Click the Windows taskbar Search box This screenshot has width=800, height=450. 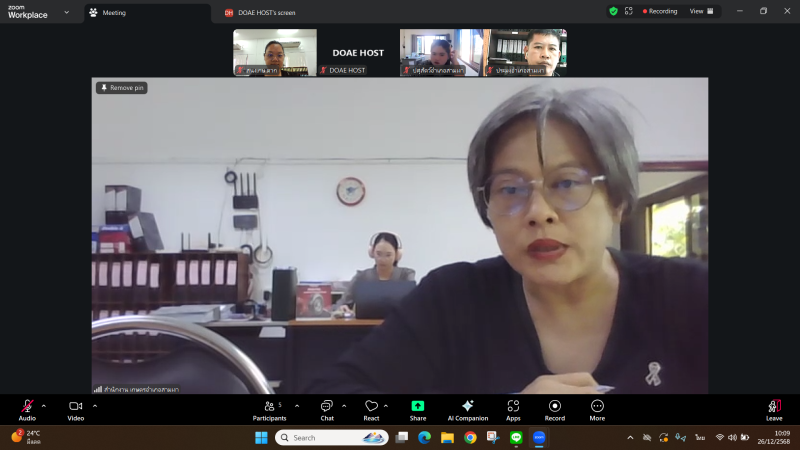point(332,437)
